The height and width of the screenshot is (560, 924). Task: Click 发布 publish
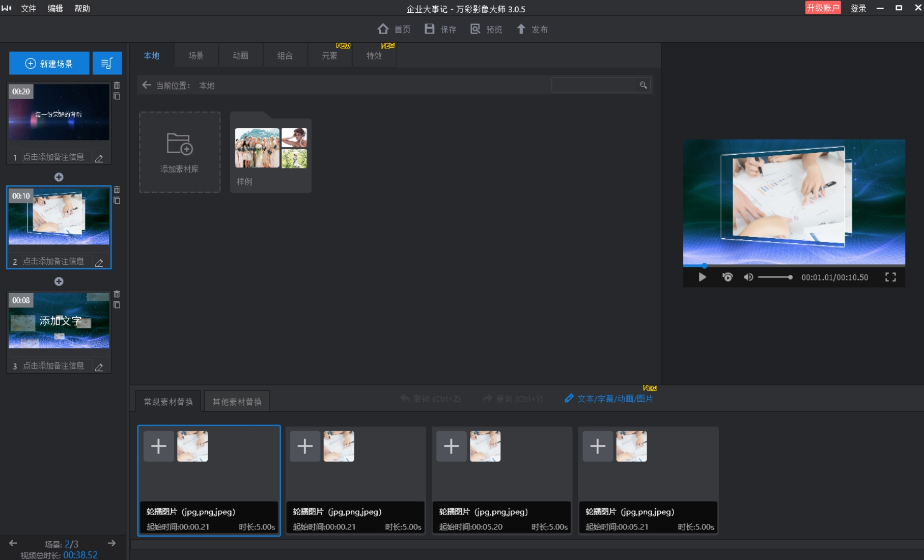click(532, 29)
